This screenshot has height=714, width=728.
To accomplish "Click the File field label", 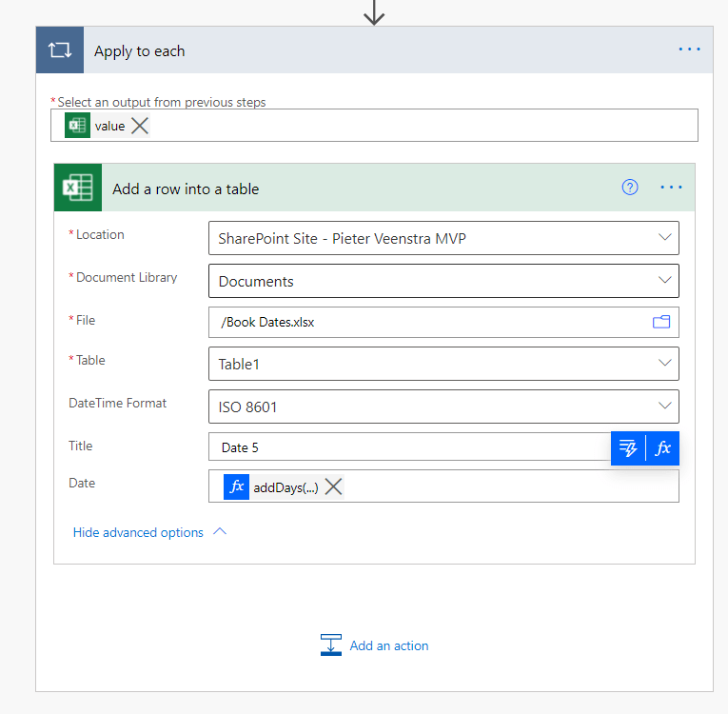I will tap(86, 320).
